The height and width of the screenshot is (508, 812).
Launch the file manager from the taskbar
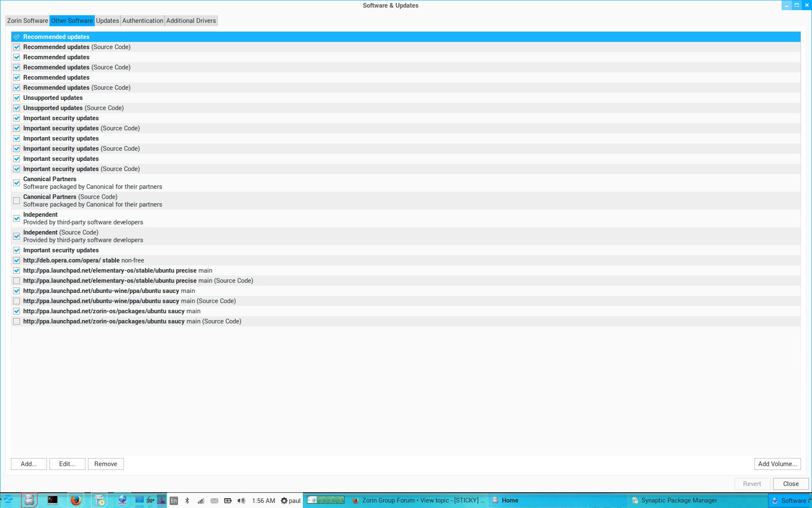coord(29,500)
